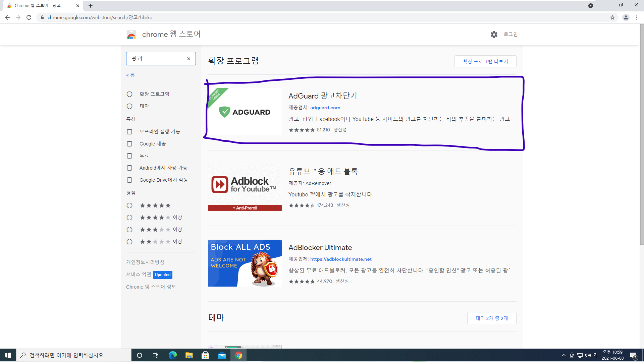This screenshot has height=362, width=644.
Task: Open the settings gear icon
Action: click(x=494, y=35)
